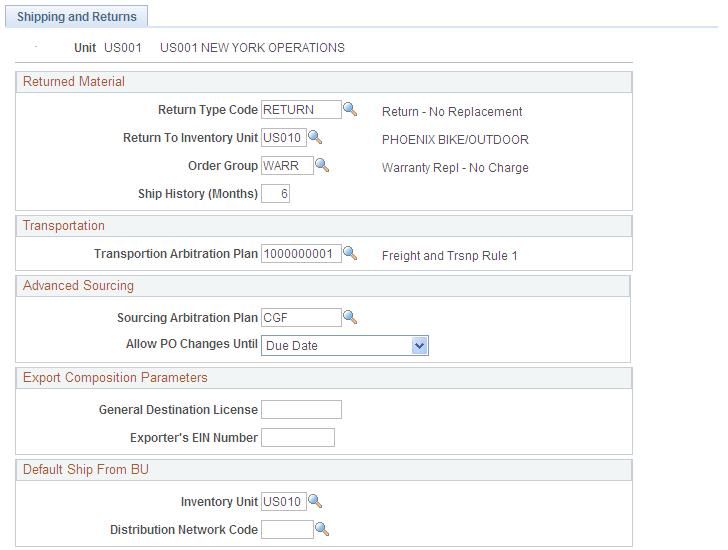
Task: Click the text 'Freight and Trsnp Rule 1'
Action: (449, 256)
